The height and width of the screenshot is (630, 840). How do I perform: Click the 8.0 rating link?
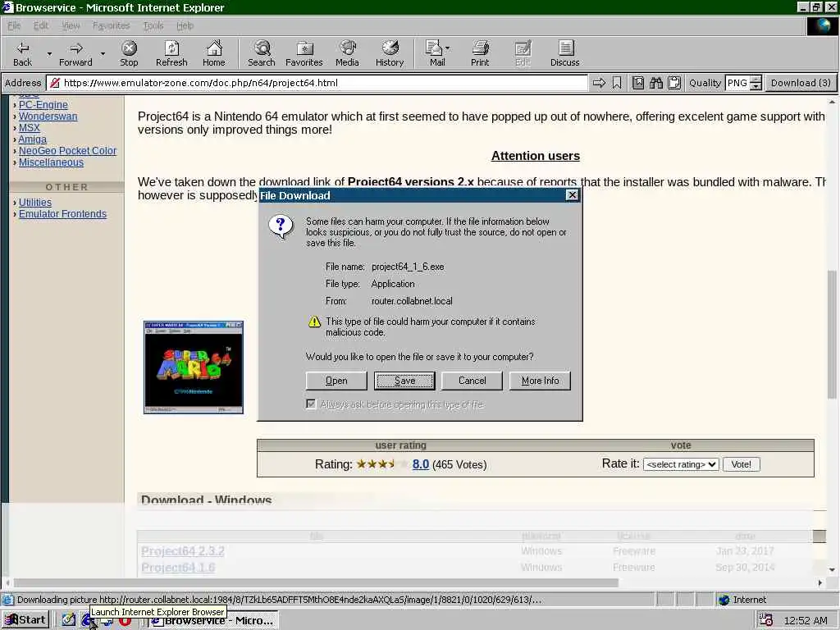click(x=421, y=464)
